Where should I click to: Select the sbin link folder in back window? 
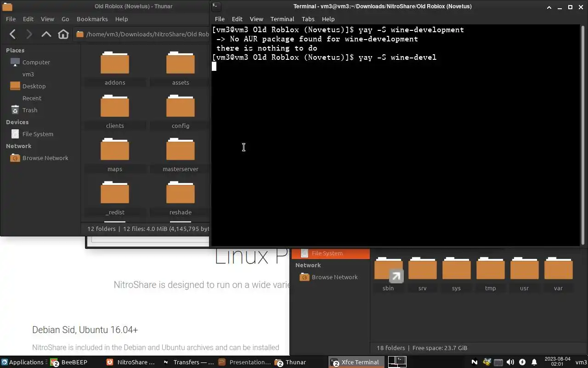tap(388, 274)
